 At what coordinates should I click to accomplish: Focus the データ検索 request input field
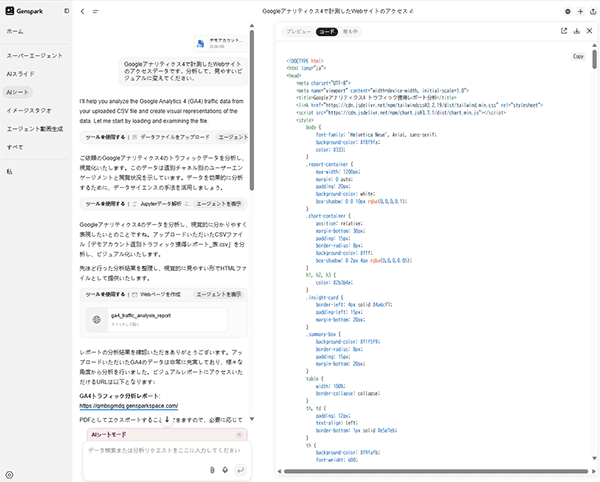coord(165,451)
